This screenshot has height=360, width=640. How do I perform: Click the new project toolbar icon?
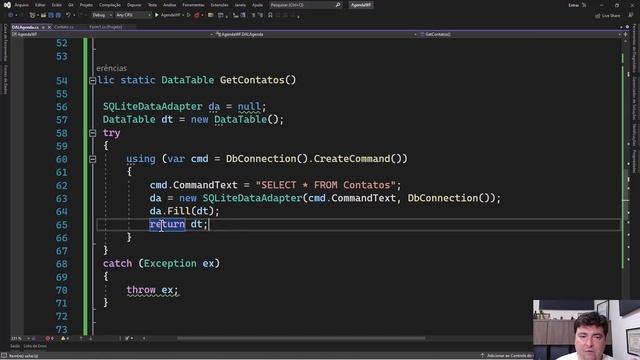pyautogui.click(x=32, y=15)
